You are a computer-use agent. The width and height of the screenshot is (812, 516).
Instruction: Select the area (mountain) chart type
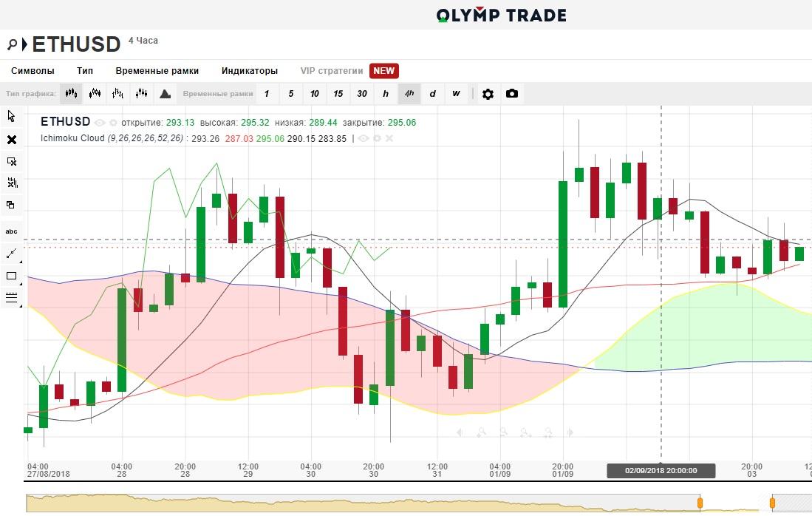166,94
